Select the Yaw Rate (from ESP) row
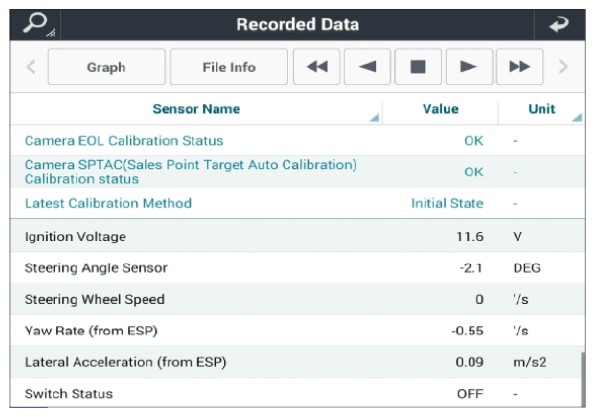595x417 pixels. coord(298,330)
